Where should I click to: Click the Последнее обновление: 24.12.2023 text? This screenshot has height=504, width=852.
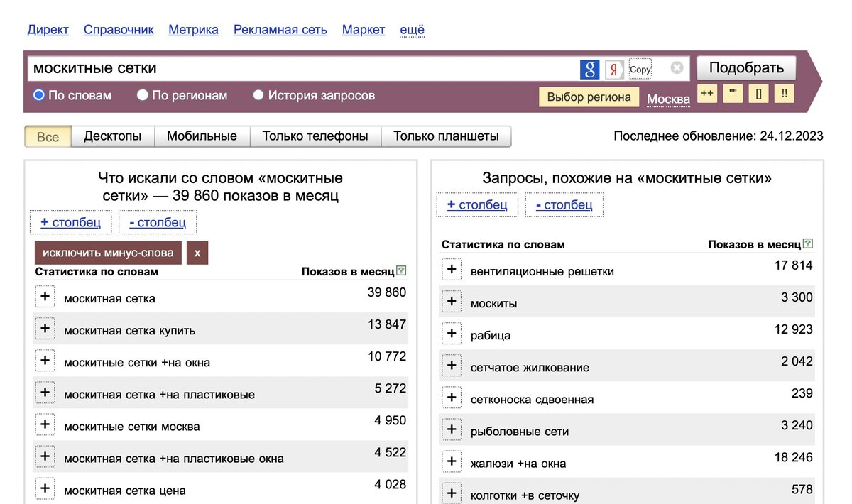[x=719, y=136]
